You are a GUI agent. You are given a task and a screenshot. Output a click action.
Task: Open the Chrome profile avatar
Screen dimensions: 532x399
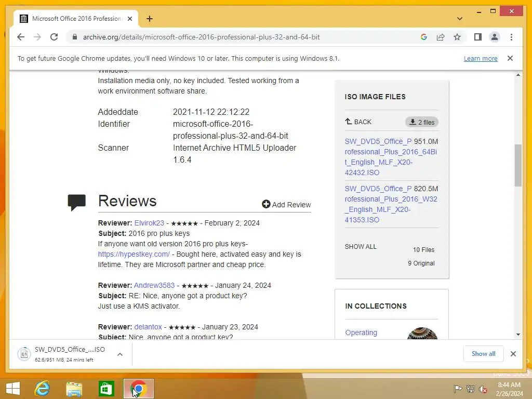point(495,37)
